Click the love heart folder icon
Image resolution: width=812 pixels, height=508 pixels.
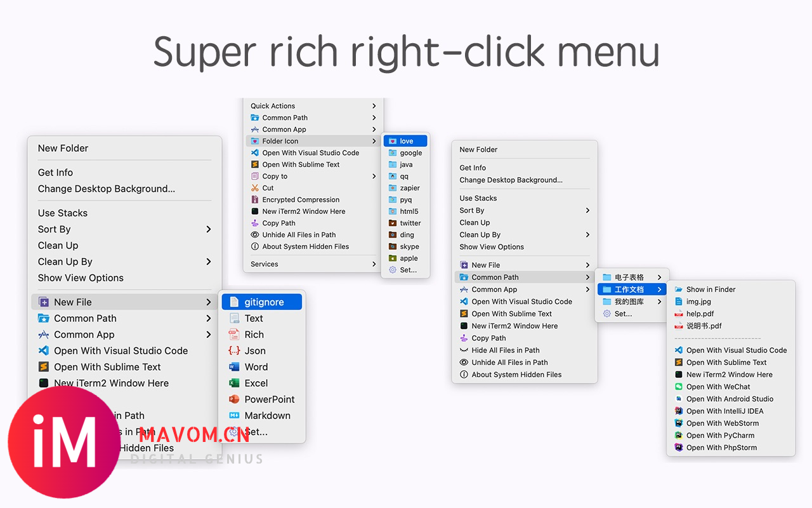[x=393, y=141]
